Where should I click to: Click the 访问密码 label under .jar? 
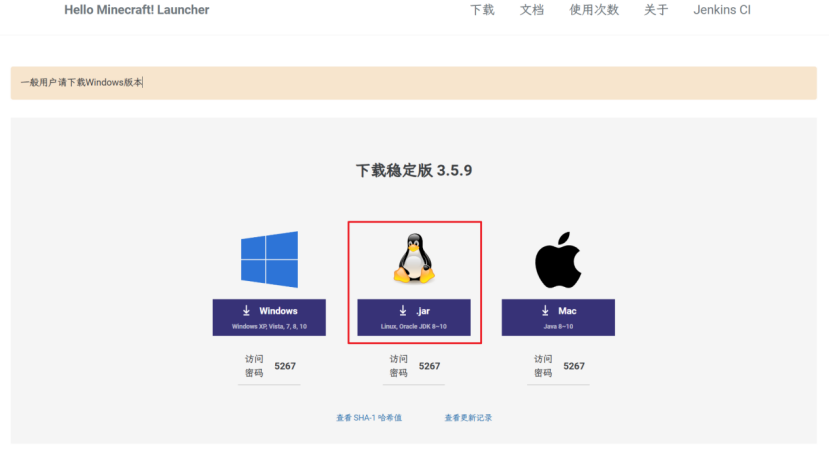[x=399, y=366]
